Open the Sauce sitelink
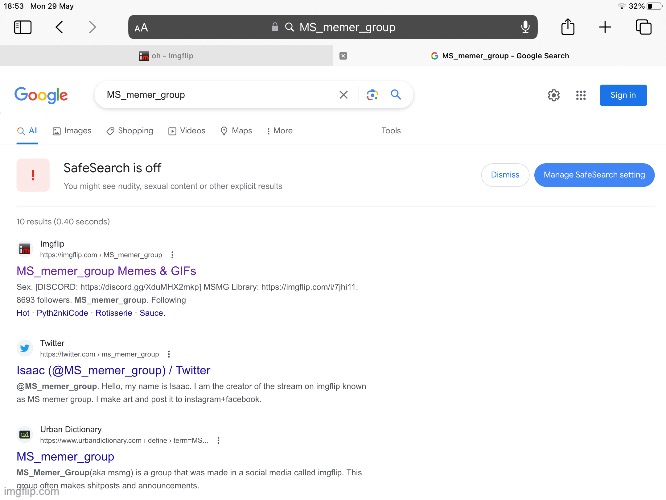The height and width of the screenshot is (500, 666). click(x=152, y=313)
